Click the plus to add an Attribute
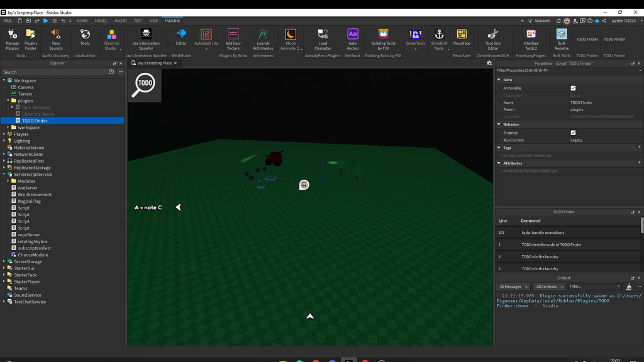Image resolution: width=644 pixels, height=362 pixels. (x=640, y=163)
